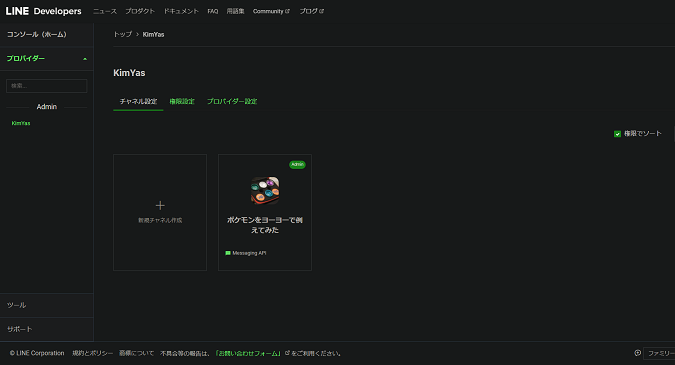The width and height of the screenshot is (675, 365).
Task: Switch to the 権限設定 tab
Action: click(182, 102)
